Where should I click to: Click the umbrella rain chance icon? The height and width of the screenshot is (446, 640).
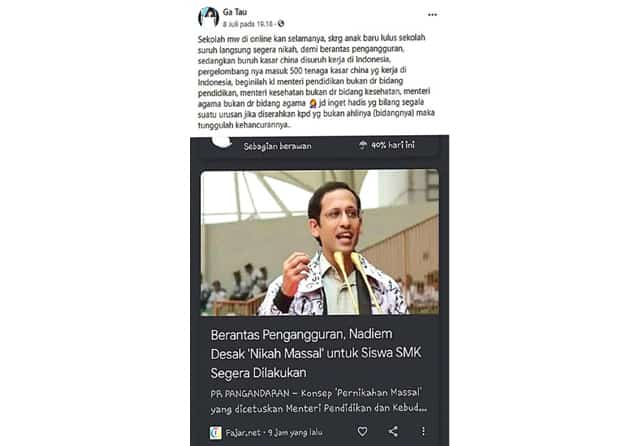pos(362,145)
